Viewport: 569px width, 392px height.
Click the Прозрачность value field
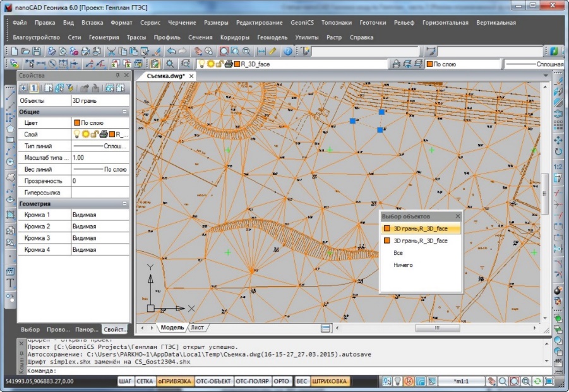pyautogui.click(x=100, y=181)
